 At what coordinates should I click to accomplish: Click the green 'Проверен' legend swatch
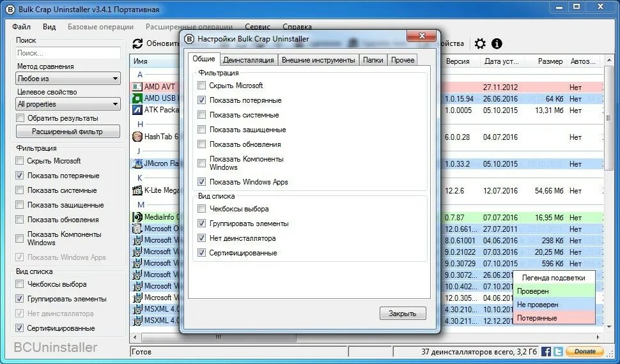(x=554, y=291)
